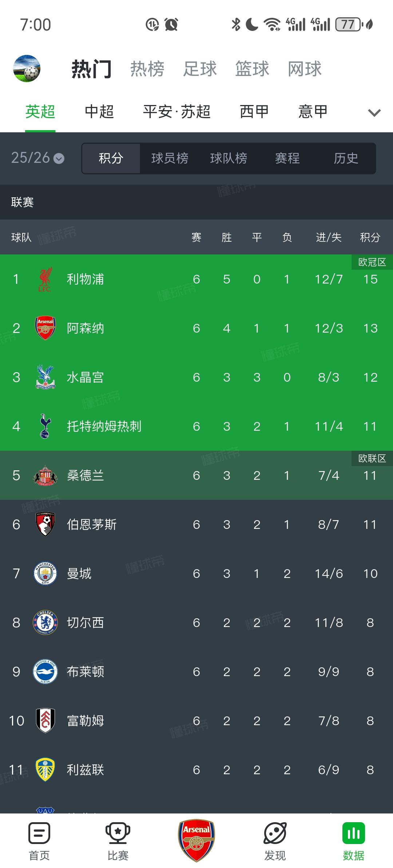This screenshot has height=868, width=393.
Task: Select the 赛程 segment
Action: [x=287, y=158]
